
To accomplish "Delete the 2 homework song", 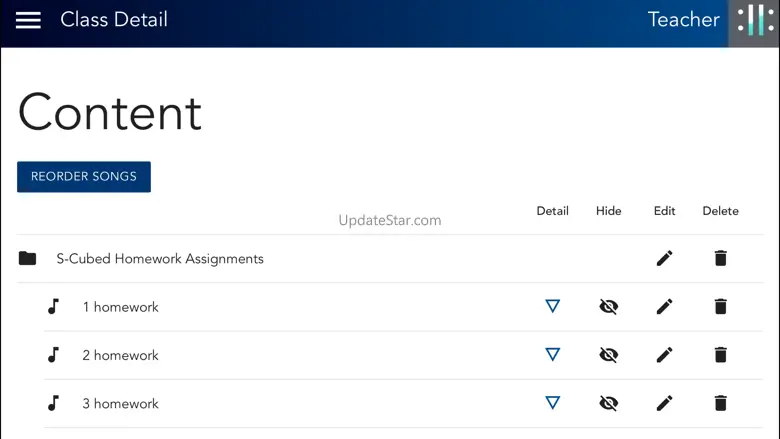I will coord(720,355).
